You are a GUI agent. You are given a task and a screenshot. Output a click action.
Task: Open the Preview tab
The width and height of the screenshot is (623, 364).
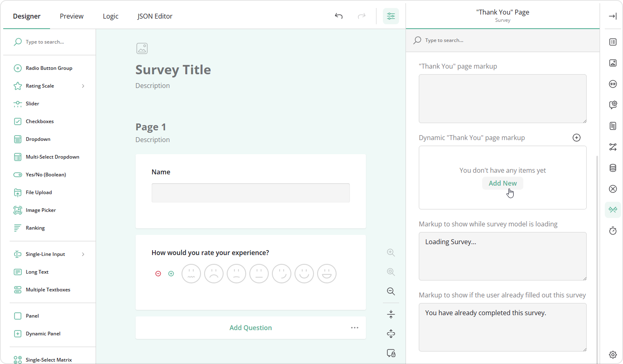coord(71,16)
